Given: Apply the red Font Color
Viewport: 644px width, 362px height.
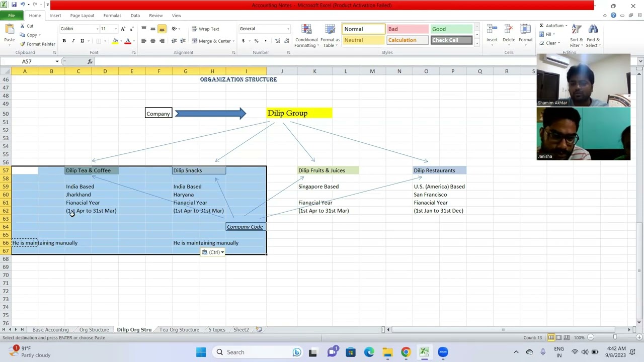Looking at the screenshot, I should 128,41.
